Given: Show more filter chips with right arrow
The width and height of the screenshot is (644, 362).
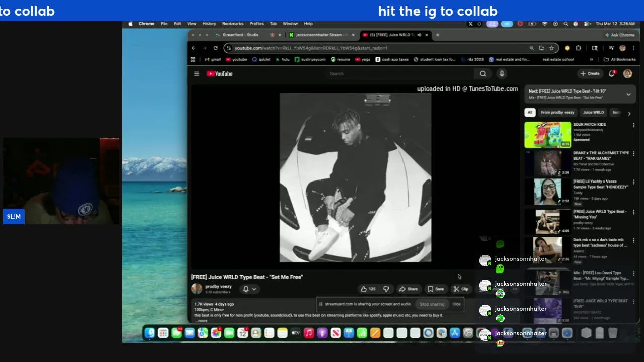Looking at the screenshot, I should click(629, 114).
